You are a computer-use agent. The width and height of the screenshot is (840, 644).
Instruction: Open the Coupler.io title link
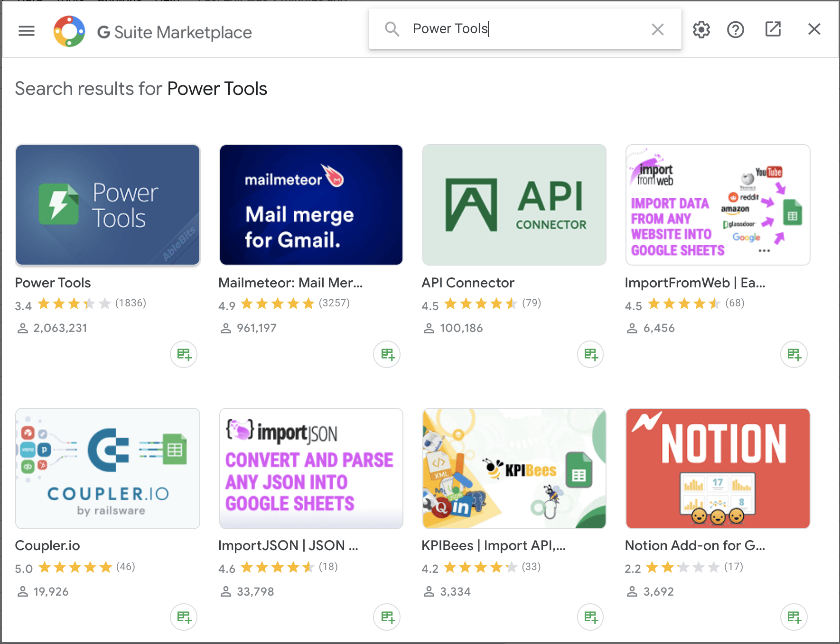click(47, 545)
